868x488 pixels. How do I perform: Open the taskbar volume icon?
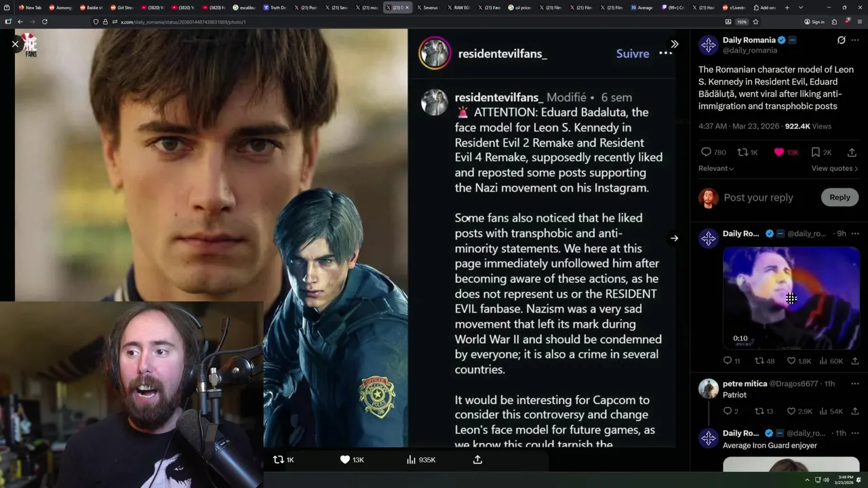pyautogui.click(x=826, y=480)
